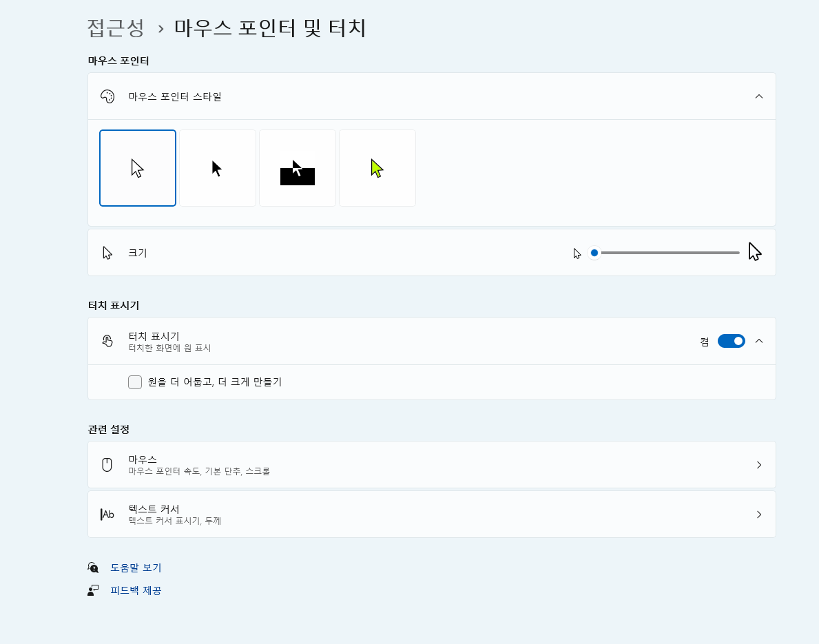Click the pointer icon next to 크기 label
819x644 pixels.
[107, 252]
